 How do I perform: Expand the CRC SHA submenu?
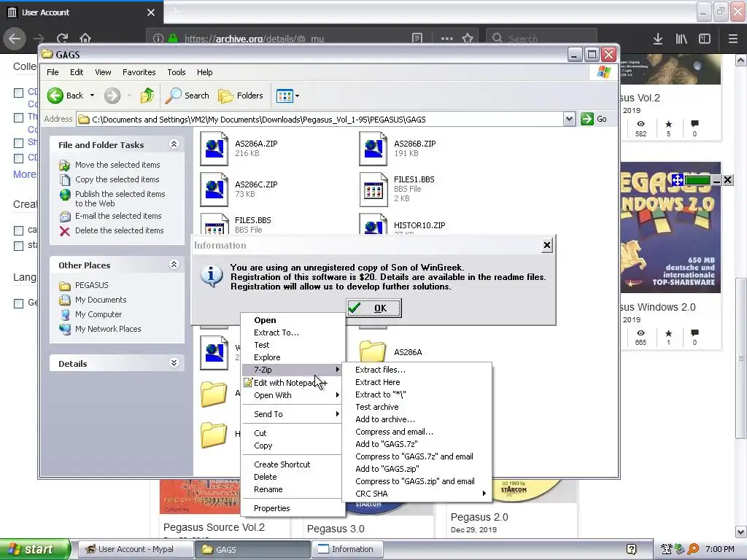pyautogui.click(x=417, y=494)
